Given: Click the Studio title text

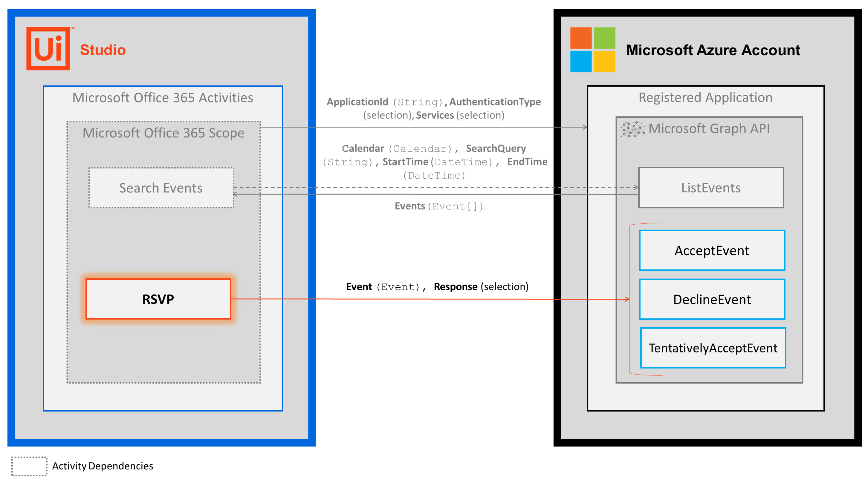Looking at the screenshot, I should [103, 50].
